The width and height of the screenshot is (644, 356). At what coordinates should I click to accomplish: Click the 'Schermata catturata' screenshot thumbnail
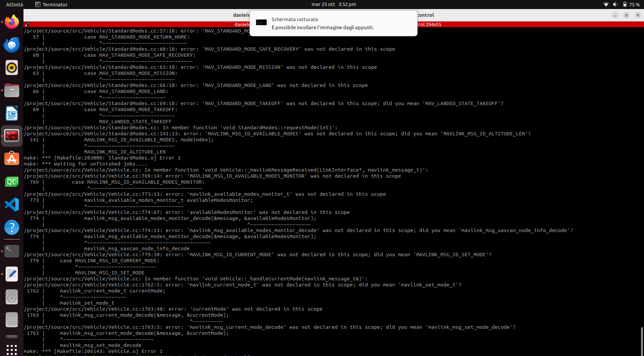pos(261,23)
